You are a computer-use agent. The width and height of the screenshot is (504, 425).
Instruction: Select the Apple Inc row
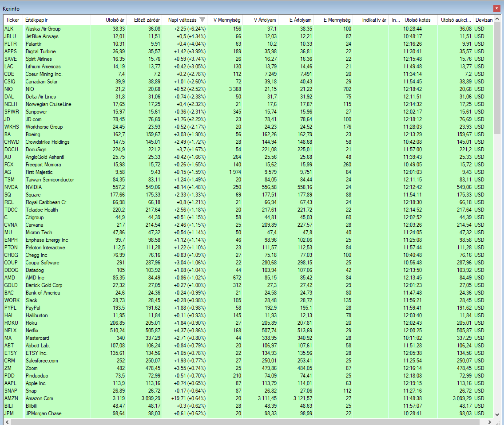pos(249,383)
